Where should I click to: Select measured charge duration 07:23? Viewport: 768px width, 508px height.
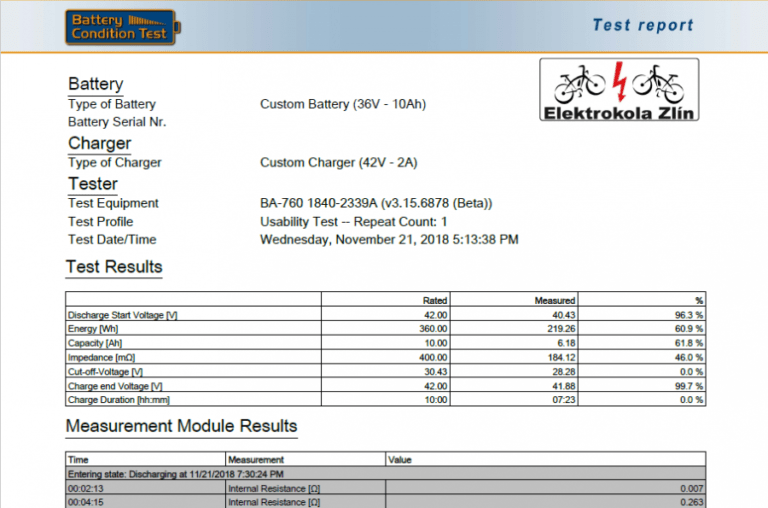tap(564, 400)
